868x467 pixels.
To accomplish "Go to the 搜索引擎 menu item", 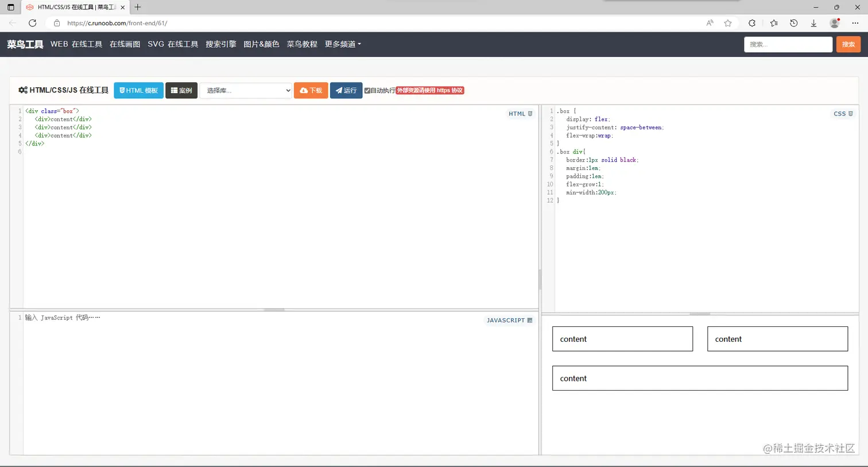I will coord(221,44).
